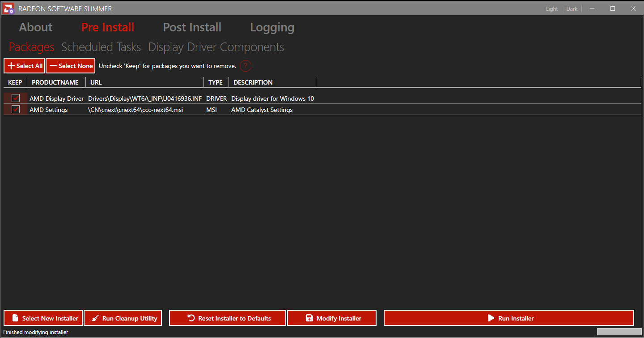Open Display Driver Components sub-tab
The width and height of the screenshot is (644, 338).
[216, 47]
